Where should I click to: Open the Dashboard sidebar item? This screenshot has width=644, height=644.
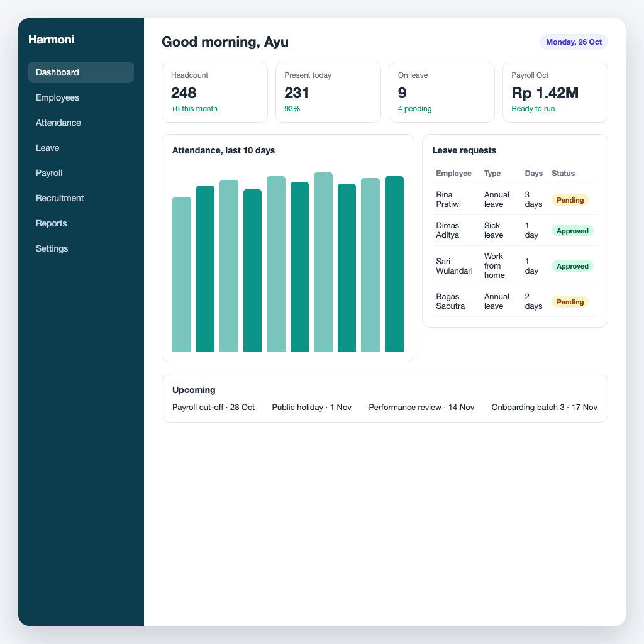pyautogui.click(x=81, y=72)
